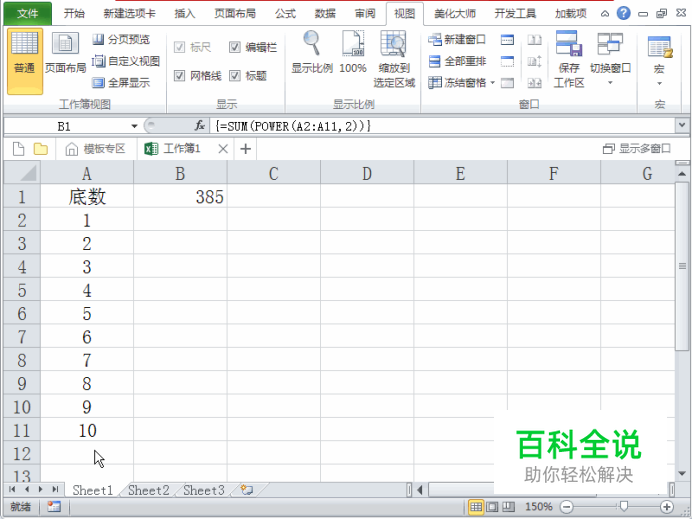Switch to 页面布局 page layout view
This screenshot has height=519, width=692.
tap(65, 53)
